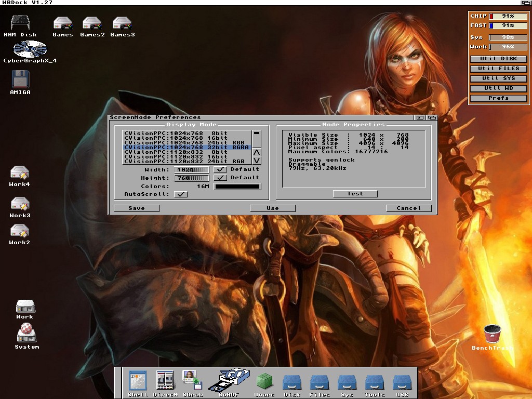Screen dimensions: 532x399
Task: Open the Util FILES menu button
Action: click(498, 69)
